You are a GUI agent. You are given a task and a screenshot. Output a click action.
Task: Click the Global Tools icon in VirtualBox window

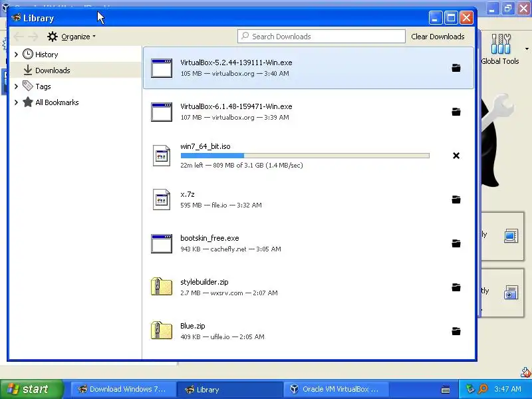[501, 44]
